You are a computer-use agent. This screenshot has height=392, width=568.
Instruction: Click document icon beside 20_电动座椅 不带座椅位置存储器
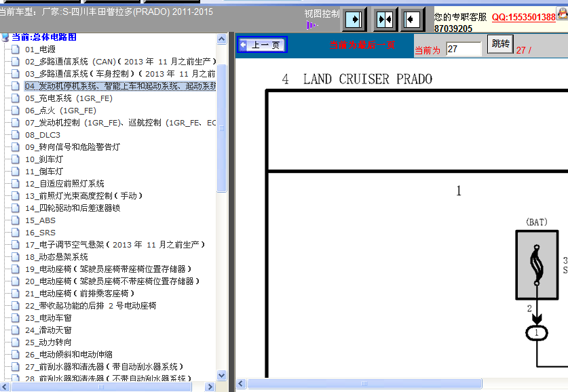15,281
